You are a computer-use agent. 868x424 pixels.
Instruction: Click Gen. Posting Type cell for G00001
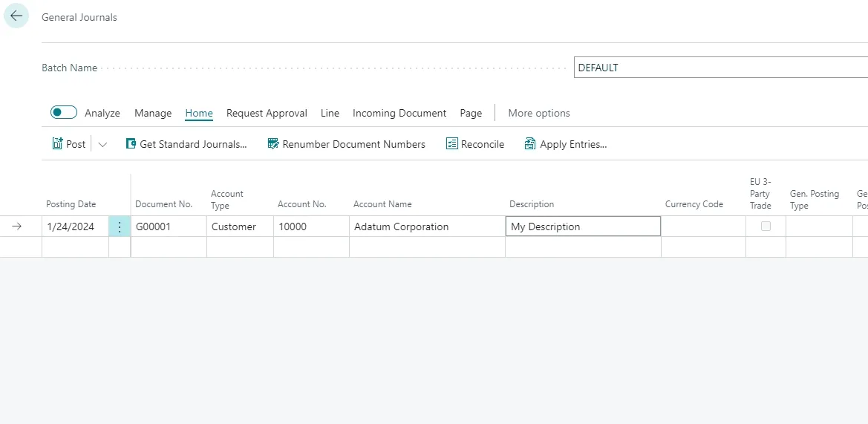pyautogui.click(x=819, y=226)
